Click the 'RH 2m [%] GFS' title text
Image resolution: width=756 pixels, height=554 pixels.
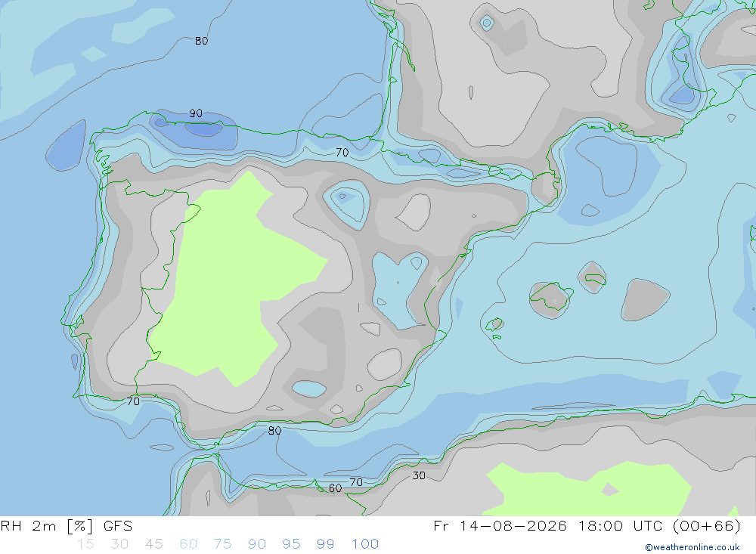[x=66, y=525]
